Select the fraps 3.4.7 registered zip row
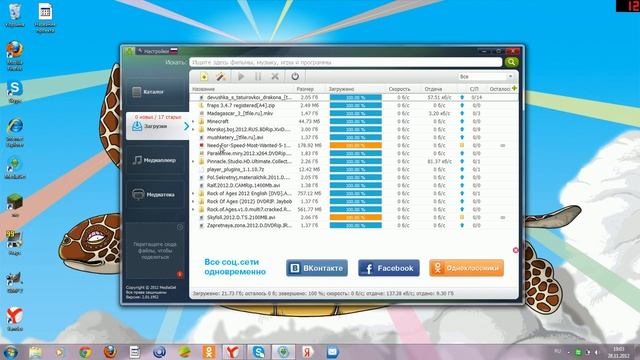Image resolution: width=640 pixels, height=360 pixels. 353,105
